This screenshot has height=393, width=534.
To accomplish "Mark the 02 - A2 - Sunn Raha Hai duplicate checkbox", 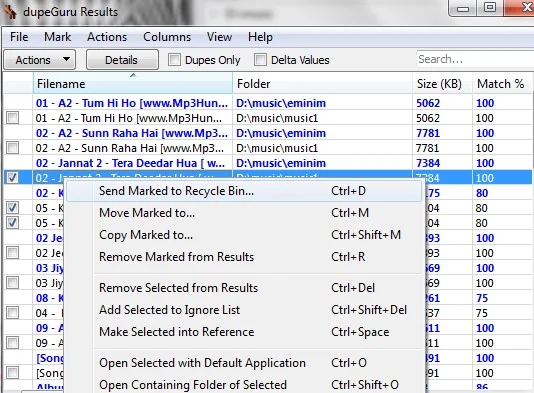I will click(13, 148).
